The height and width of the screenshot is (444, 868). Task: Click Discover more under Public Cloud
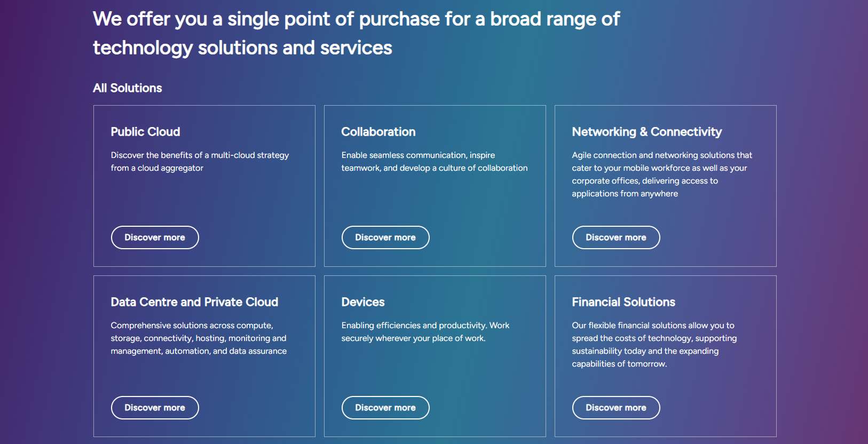coord(155,237)
